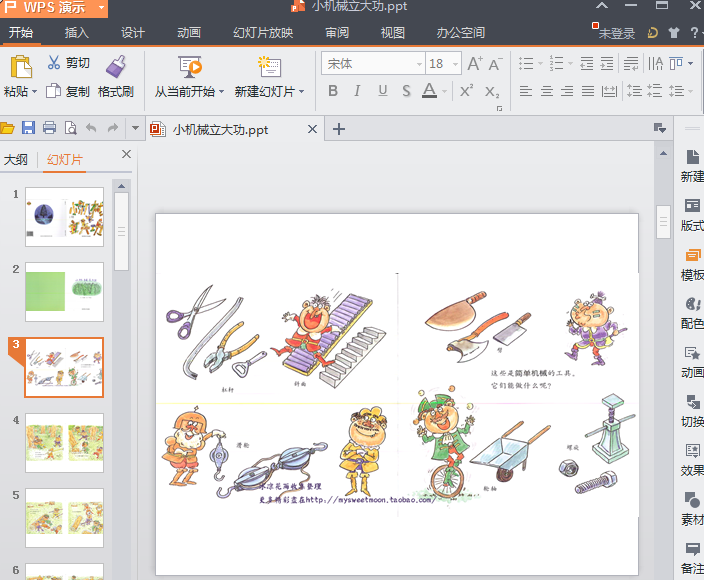Open the skin (shirt) icon in title bar
The width and height of the screenshot is (704, 580).
(673, 33)
